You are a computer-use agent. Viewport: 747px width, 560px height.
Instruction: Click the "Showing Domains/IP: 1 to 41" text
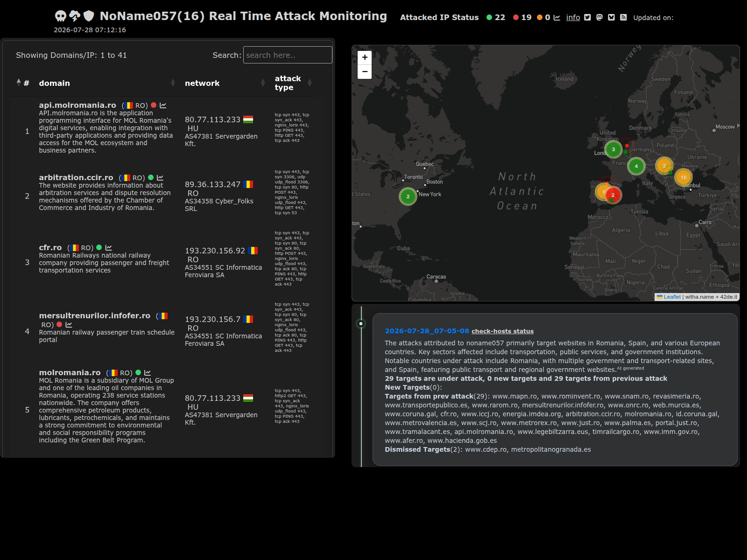coord(71,55)
